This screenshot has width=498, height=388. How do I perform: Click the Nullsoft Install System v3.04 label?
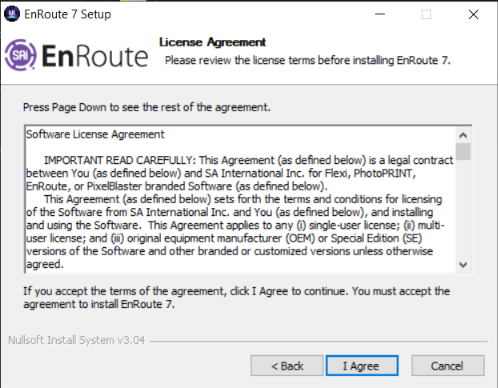coord(77,340)
